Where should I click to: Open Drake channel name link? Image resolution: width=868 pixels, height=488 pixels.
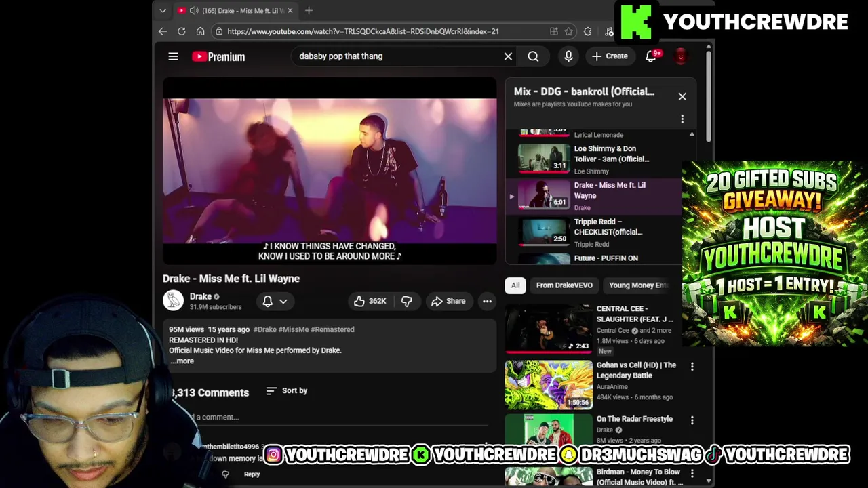pyautogui.click(x=201, y=296)
